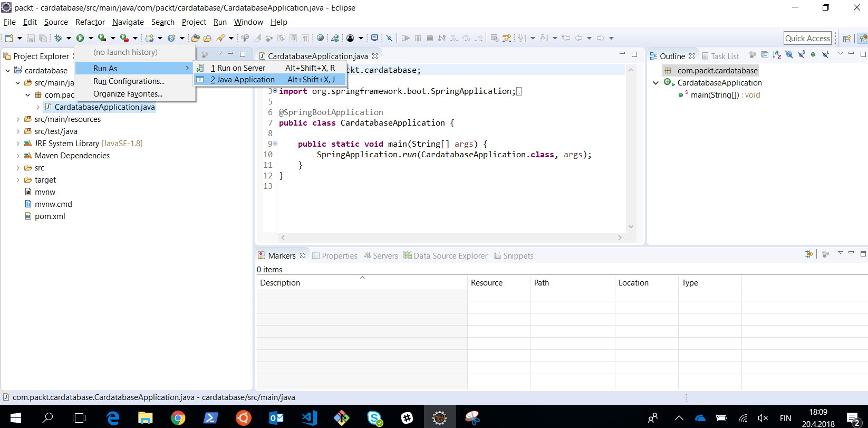Click the Open Type icon in toolbar

(x=196, y=38)
